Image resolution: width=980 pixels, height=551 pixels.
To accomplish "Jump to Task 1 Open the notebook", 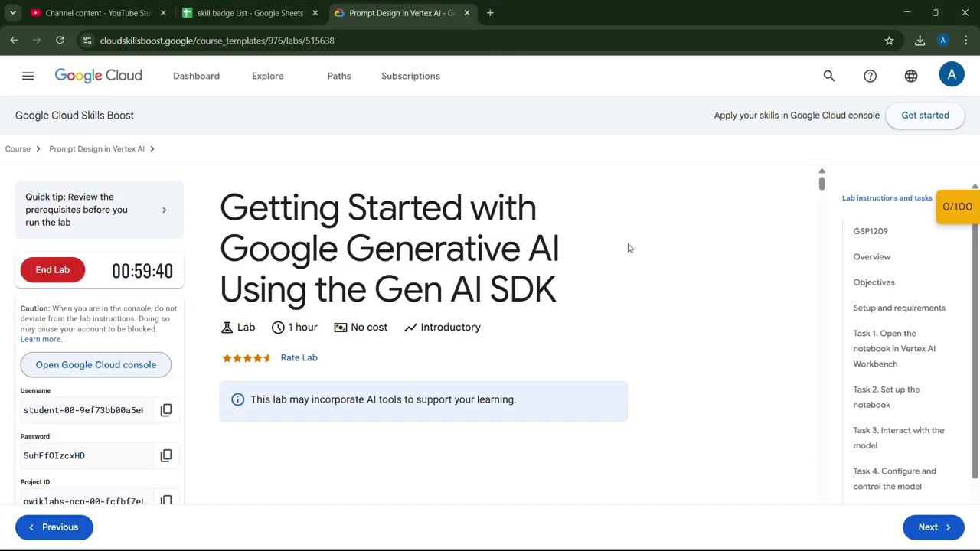I will click(x=894, y=349).
